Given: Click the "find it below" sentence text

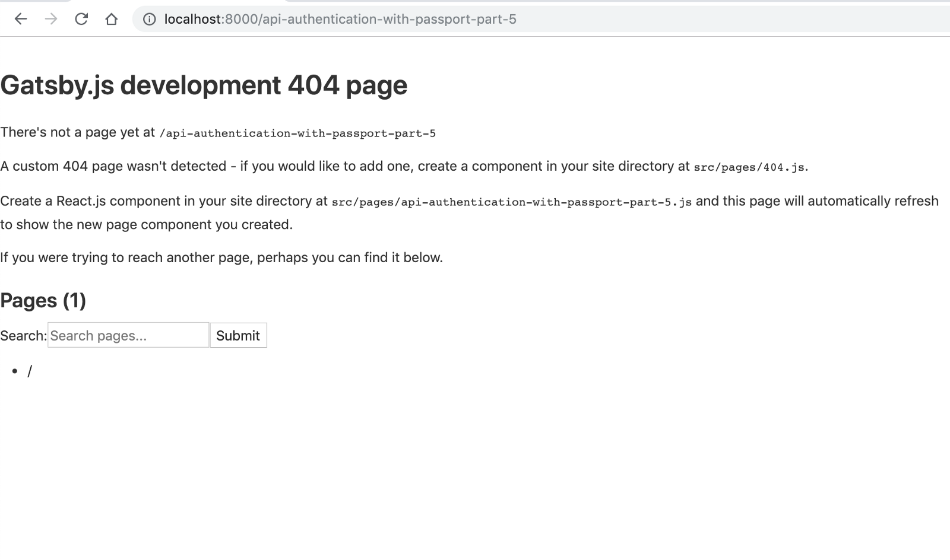Looking at the screenshot, I should pos(221,257).
